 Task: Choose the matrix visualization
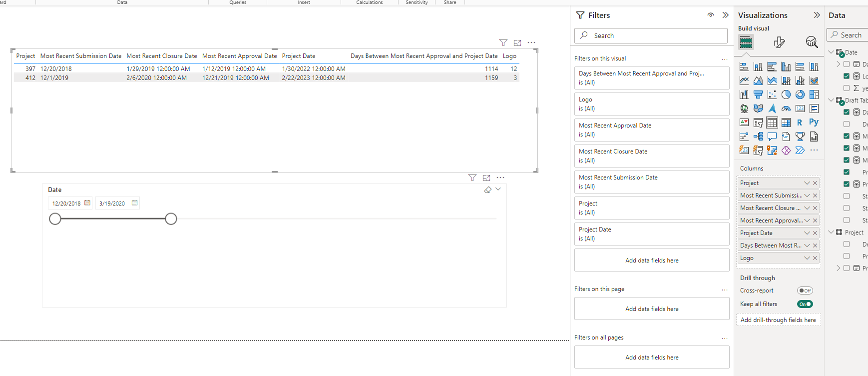(x=786, y=122)
